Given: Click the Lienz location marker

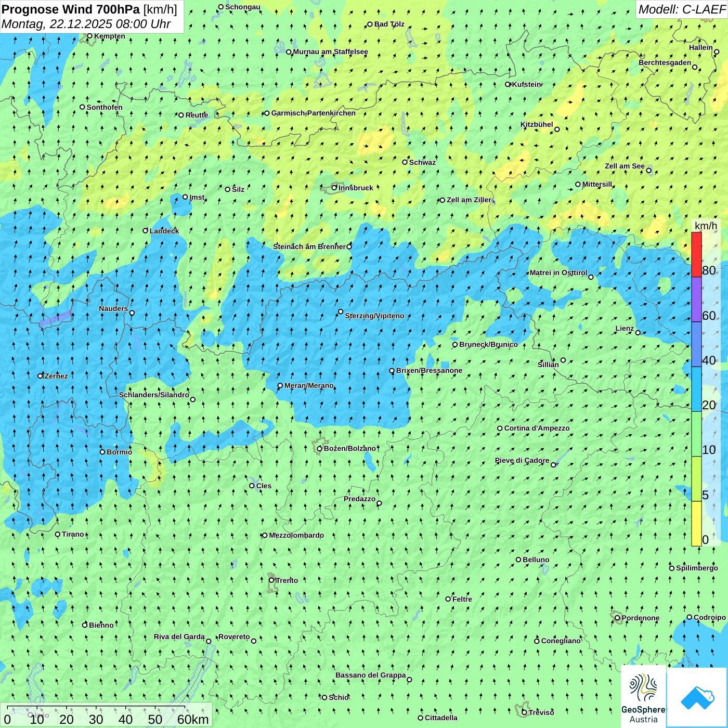Looking at the screenshot, I should (x=638, y=333).
